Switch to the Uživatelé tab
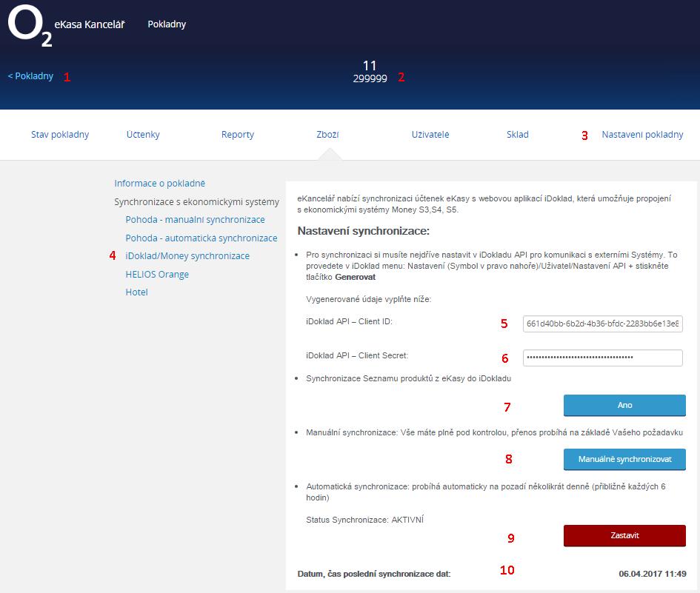Image resolution: width=700 pixels, height=593 pixels. click(x=430, y=134)
